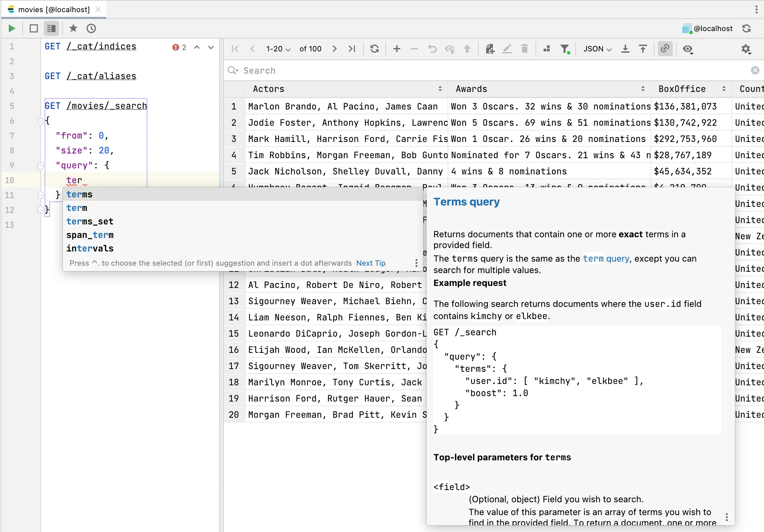Toggle the eye view options icon

[x=688, y=49]
